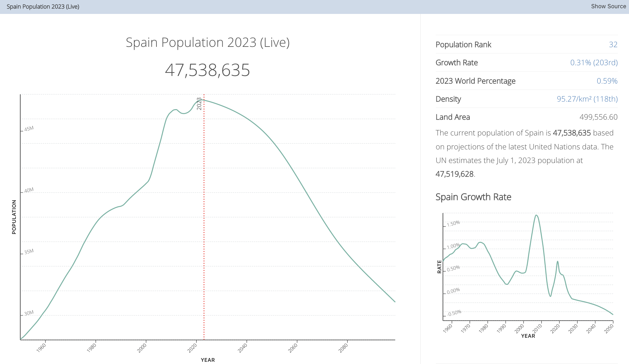Image resolution: width=629 pixels, height=364 pixels.
Task: Click the header bar title text
Action: click(x=43, y=7)
